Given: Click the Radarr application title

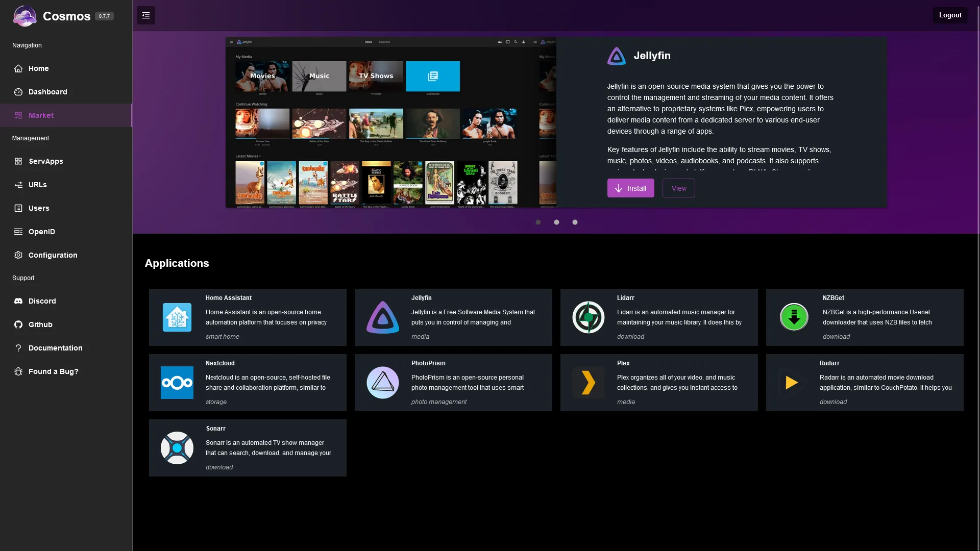Looking at the screenshot, I should pos(829,363).
